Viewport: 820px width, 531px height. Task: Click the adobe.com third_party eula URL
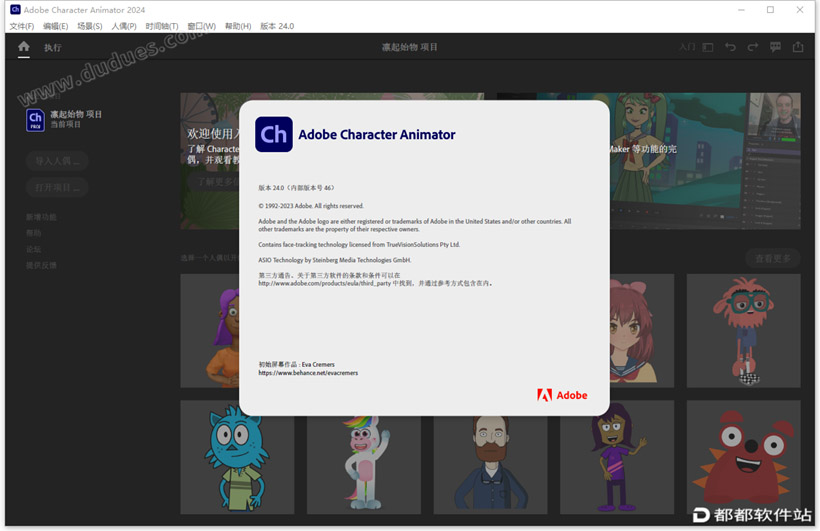[324, 283]
